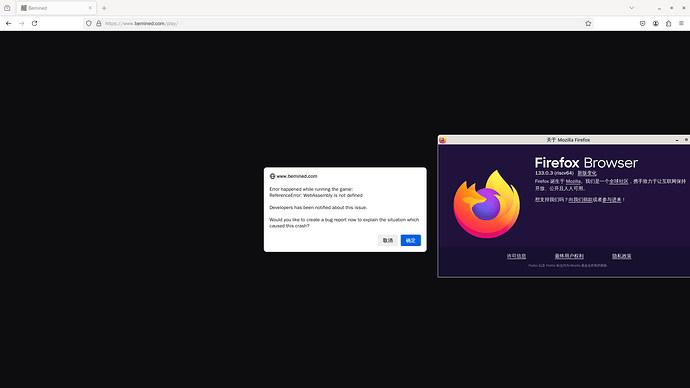Open the Firefox account menu

coord(656,23)
